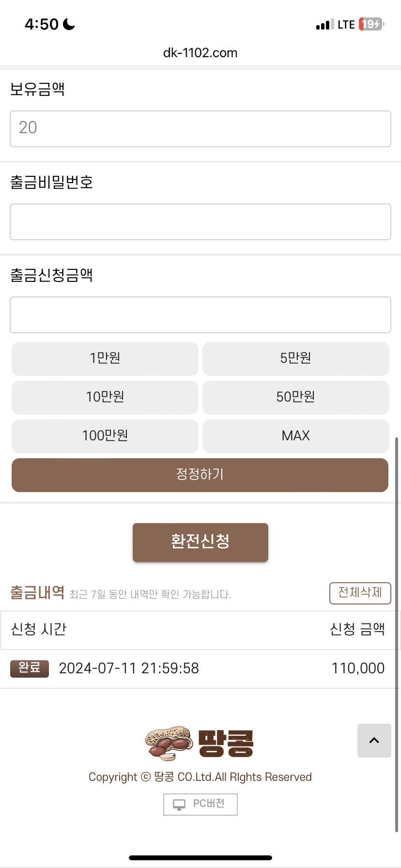
Task: Tap the 땅콩 peanut logo
Action: pyautogui.click(x=200, y=743)
